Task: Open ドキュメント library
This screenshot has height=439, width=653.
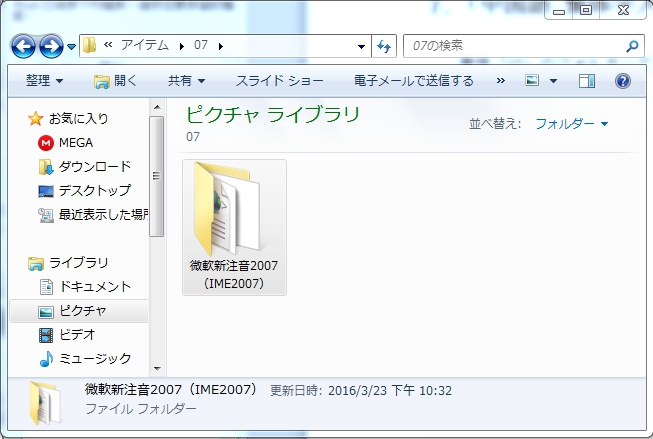Action: click(x=95, y=287)
